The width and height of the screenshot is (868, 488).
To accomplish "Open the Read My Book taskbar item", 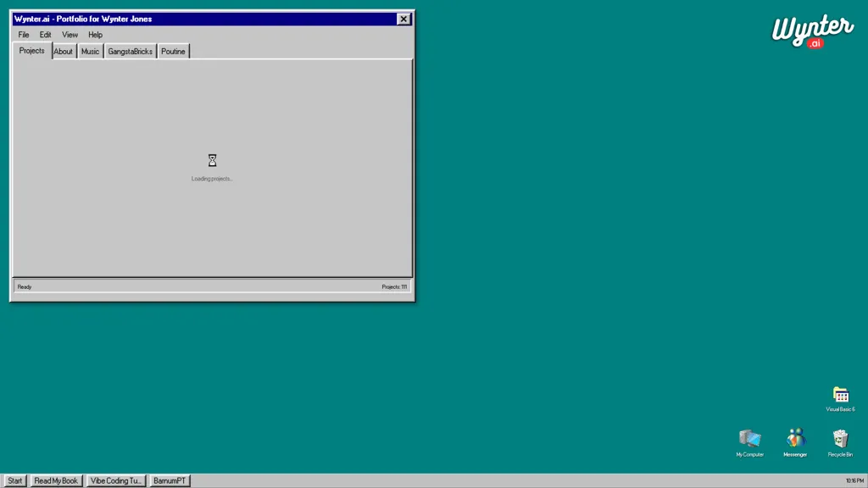I will pyautogui.click(x=55, y=480).
